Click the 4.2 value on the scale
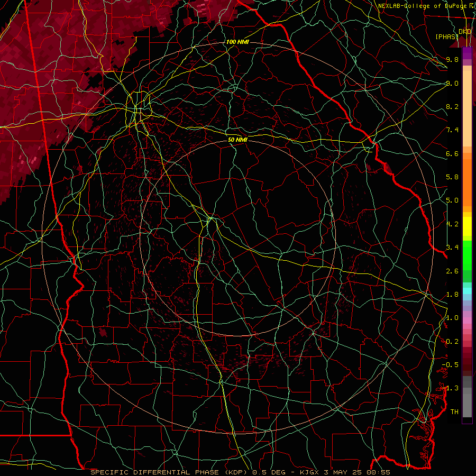The image size is (476, 476). 452,224
